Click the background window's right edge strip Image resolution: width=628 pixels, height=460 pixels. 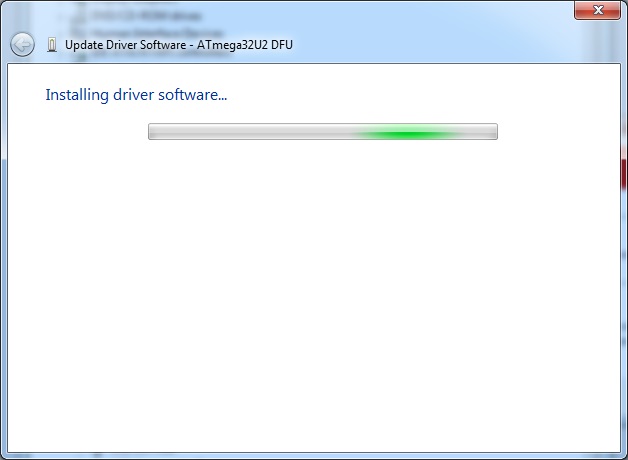(x=624, y=250)
